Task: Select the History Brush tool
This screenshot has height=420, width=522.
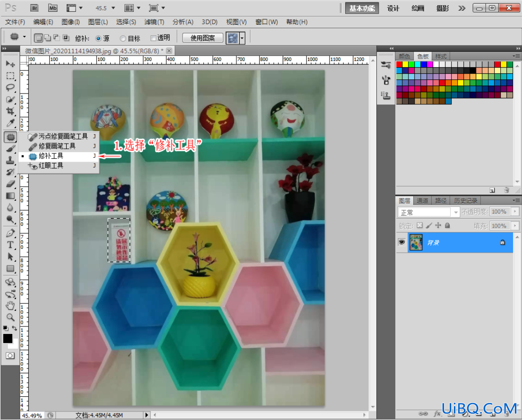Action: (10, 172)
